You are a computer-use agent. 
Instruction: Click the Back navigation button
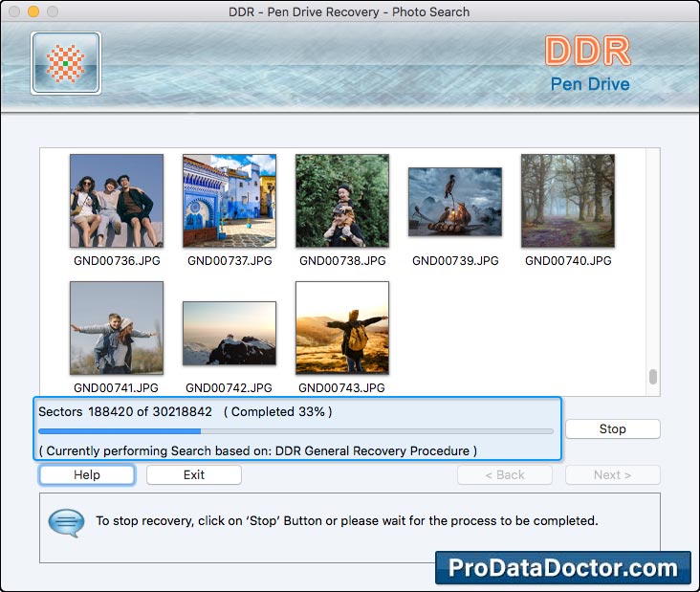pyautogui.click(x=505, y=475)
